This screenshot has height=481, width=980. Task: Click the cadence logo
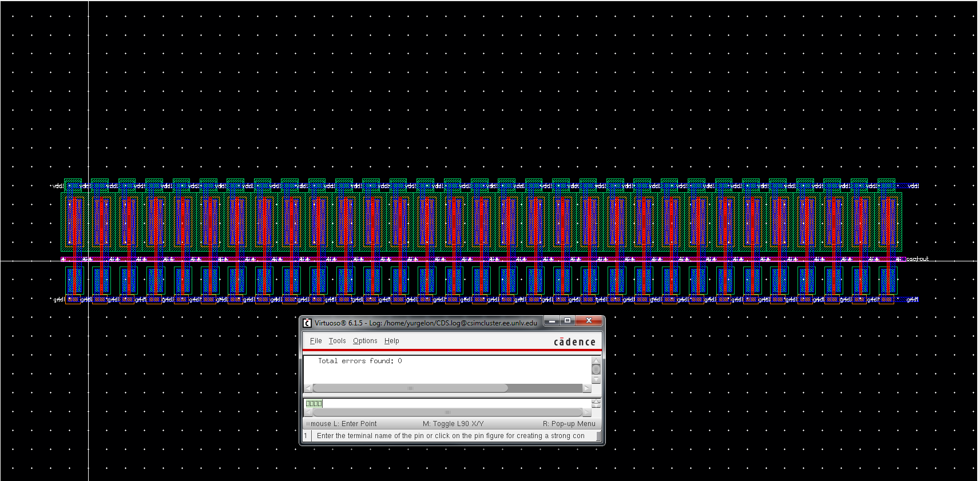574,342
